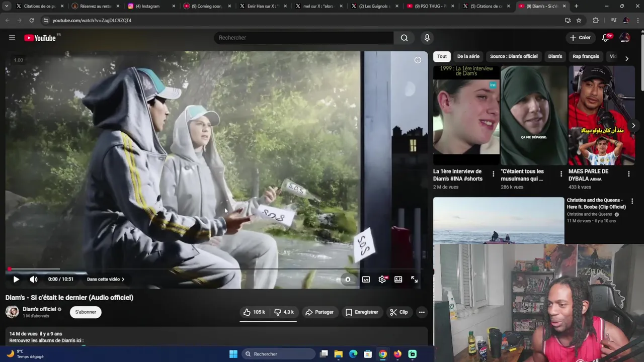Screen dimensions: 644x362
Task: Select the Tout filter chip
Action: [x=442, y=56]
